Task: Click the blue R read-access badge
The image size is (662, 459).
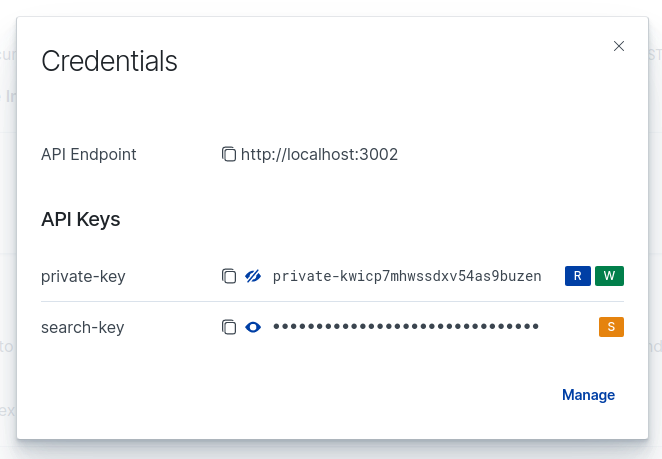Action: pyautogui.click(x=578, y=276)
